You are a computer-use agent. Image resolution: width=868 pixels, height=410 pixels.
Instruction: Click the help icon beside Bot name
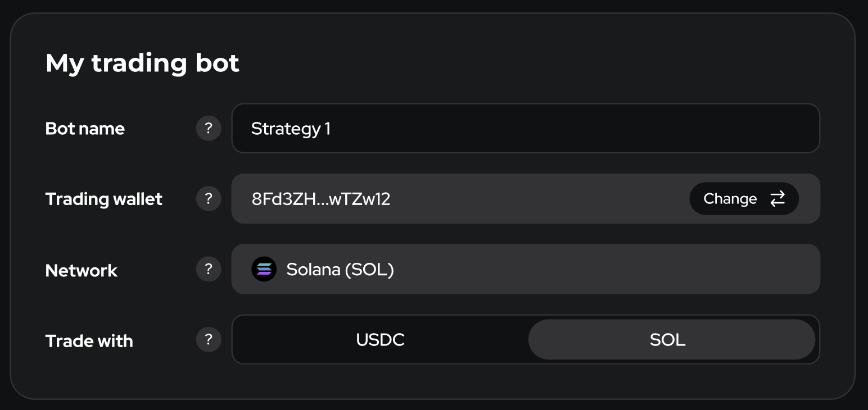point(209,129)
